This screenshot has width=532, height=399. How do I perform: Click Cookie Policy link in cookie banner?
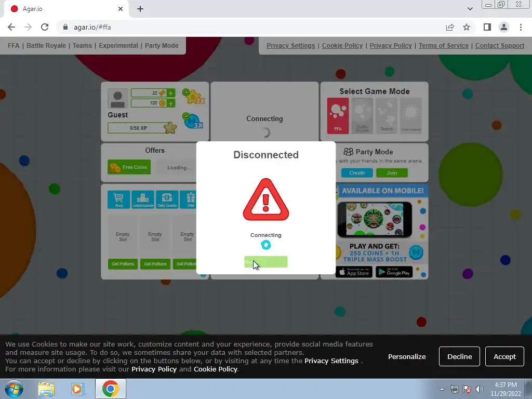click(x=216, y=369)
